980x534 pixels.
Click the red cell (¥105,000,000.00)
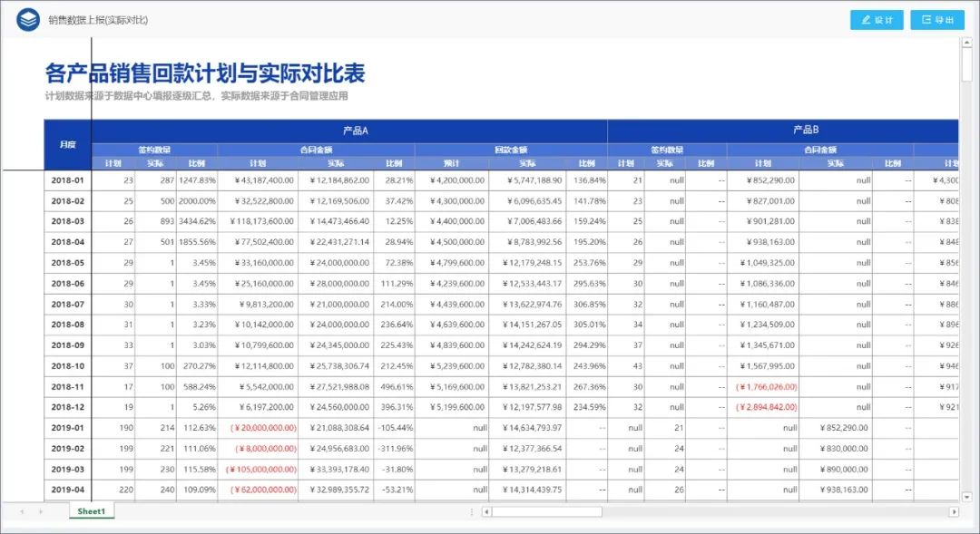pyautogui.click(x=258, y=469)
